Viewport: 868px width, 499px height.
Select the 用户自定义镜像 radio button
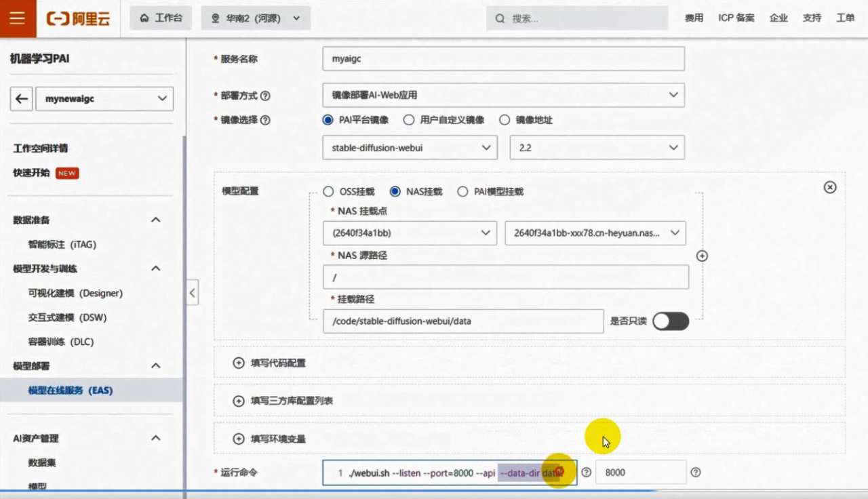409,120
